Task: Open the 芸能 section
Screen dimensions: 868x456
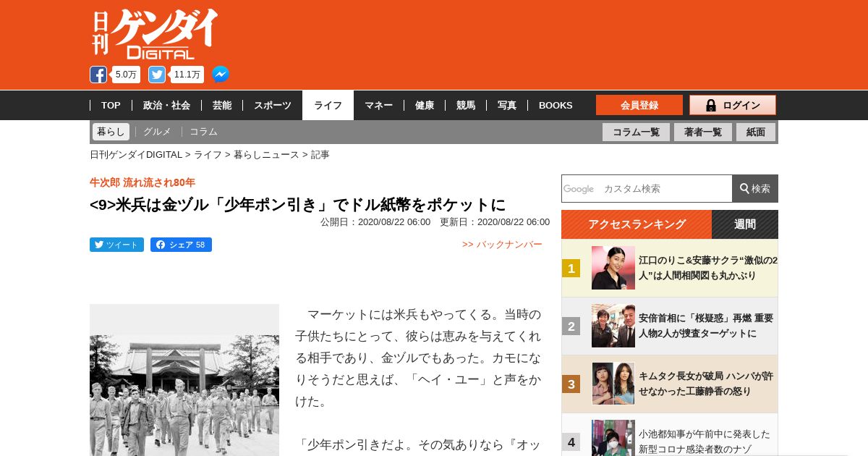Action: pyautogui.click(x=222, y=106)
